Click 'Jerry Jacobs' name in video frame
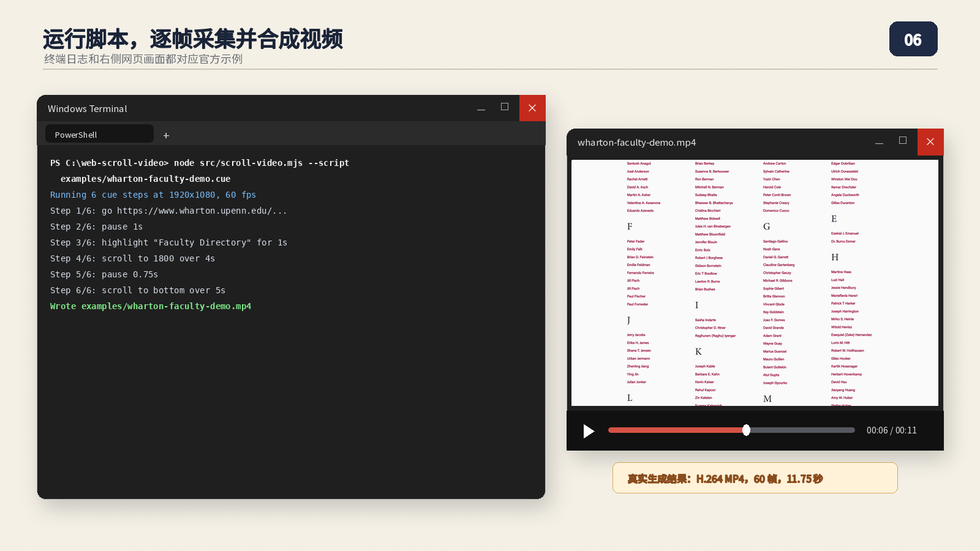The width and height of the screenshot is (980, 551). coord(636,335)
